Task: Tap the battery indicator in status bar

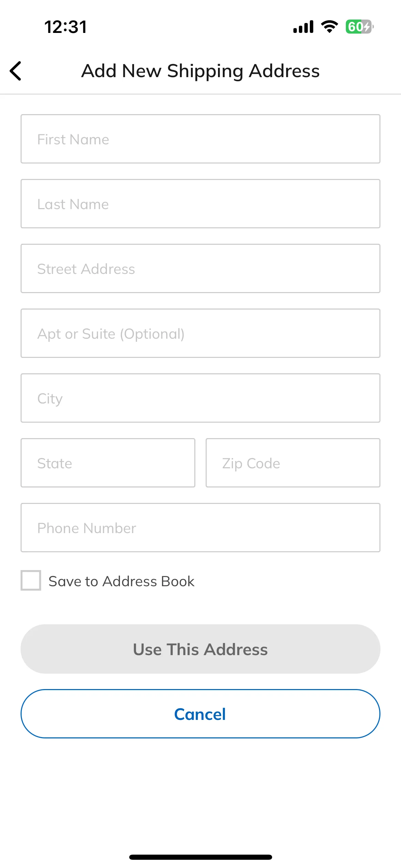Action: click(x=360, y=27)
